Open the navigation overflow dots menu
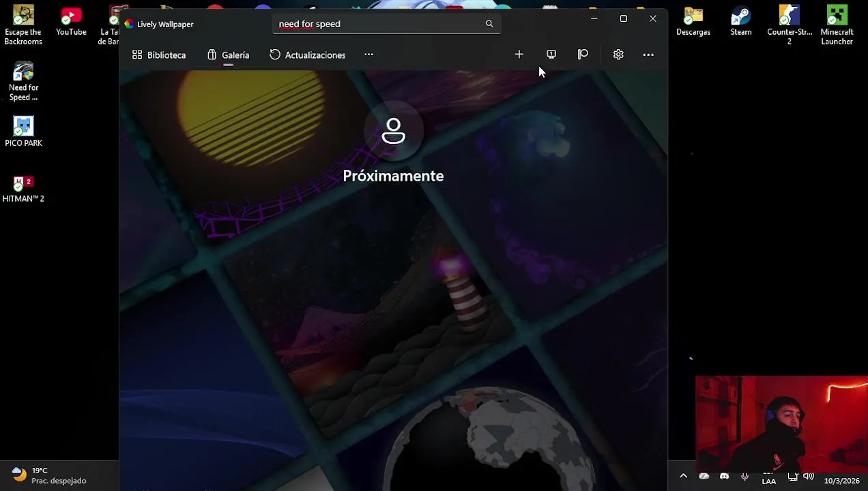The width and height of the screenshot is (868, 491). [368, 55]
